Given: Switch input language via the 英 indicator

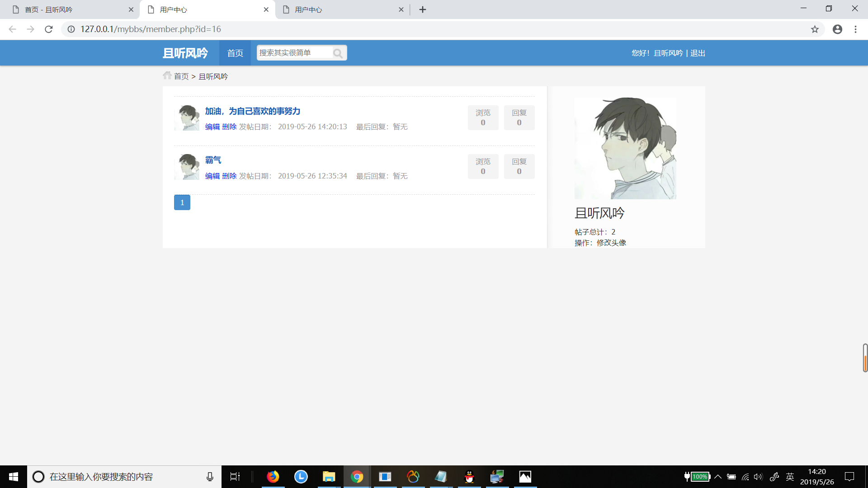Looking at the screenshot, I should [x=790, y=476].
